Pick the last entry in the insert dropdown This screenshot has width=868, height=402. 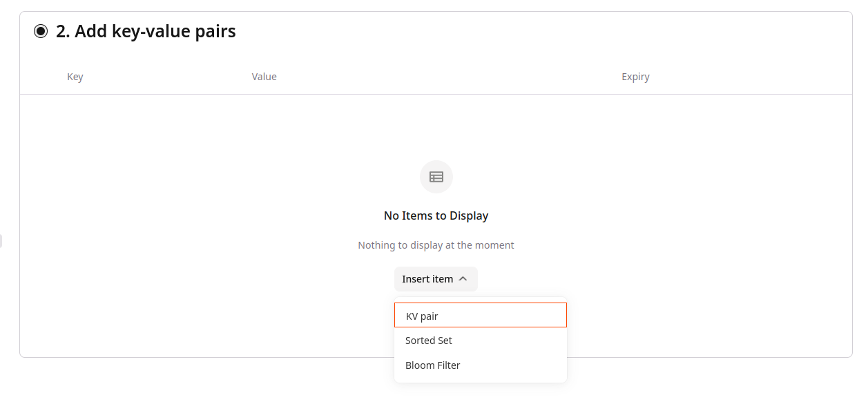[x=481, y=365]
